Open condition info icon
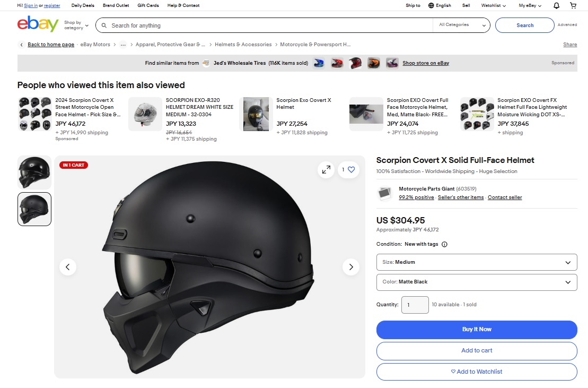 point(444,244)
